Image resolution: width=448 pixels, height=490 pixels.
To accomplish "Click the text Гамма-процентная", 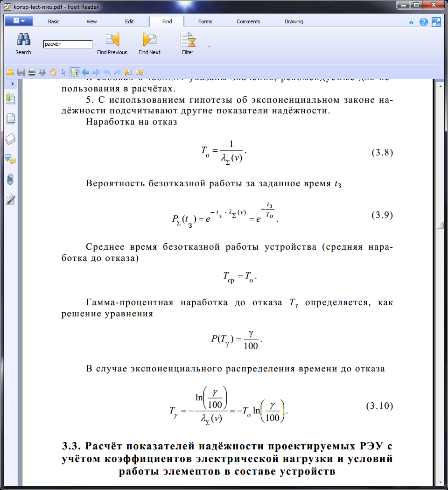I will point(130,302).
